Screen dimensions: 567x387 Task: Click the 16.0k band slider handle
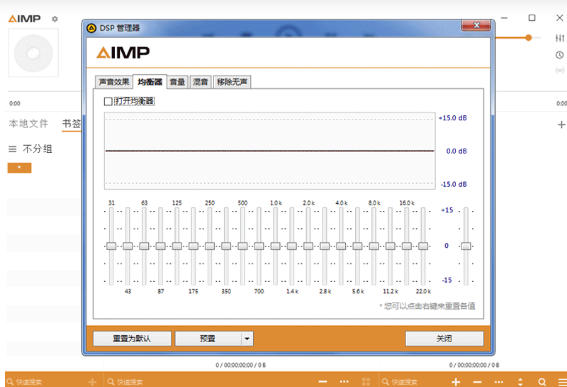(407, 246)
